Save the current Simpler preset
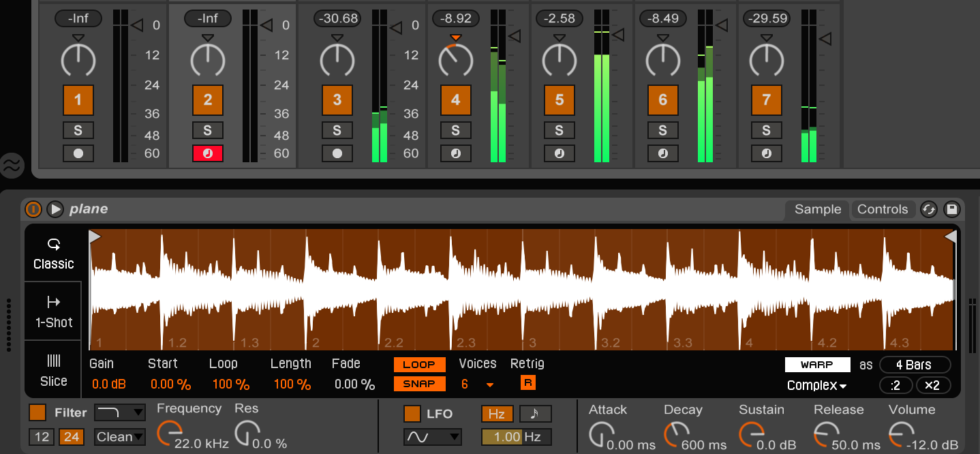This screenshot has height=454, width=980. click(952, 209)
